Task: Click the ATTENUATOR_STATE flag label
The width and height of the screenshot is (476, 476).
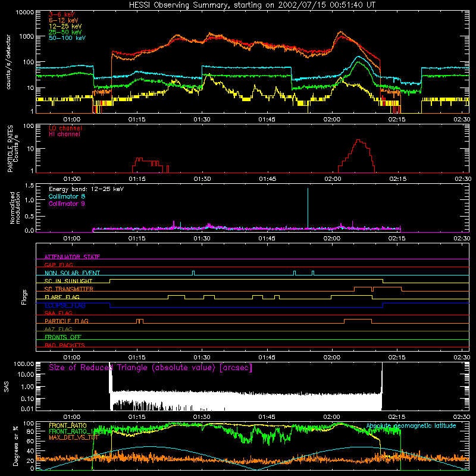Action: pos(72,257)
